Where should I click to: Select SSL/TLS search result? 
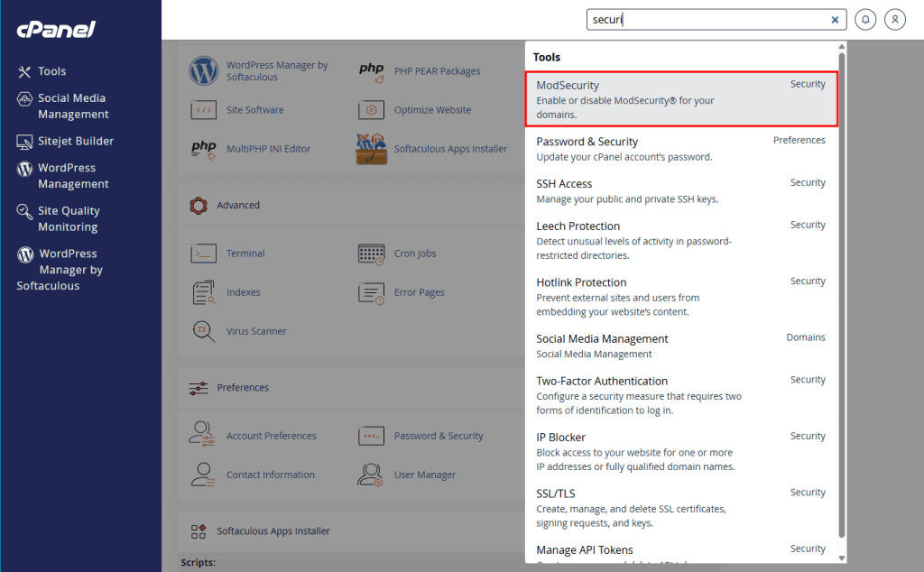point(681,508)
